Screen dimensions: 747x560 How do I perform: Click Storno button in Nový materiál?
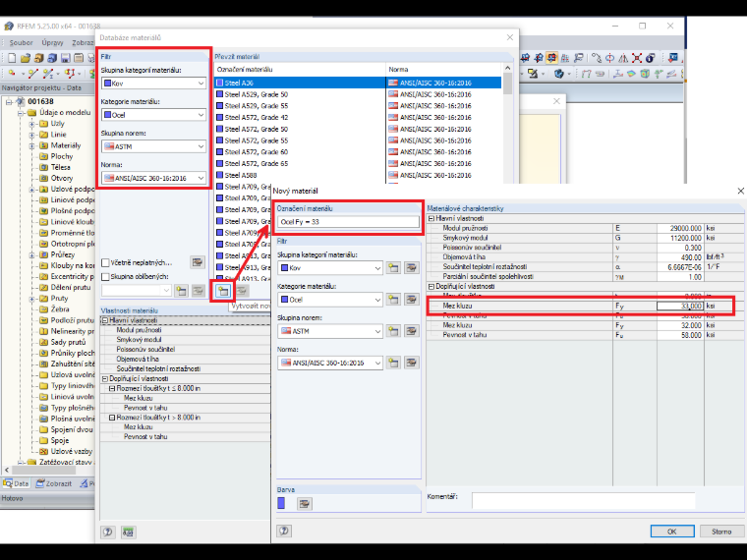click(721, 532)
